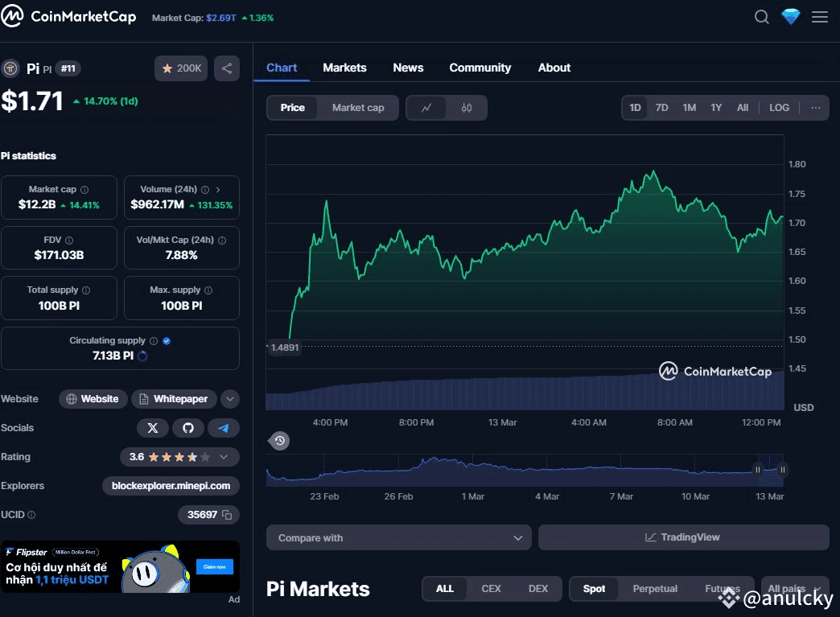
Task: Open Pi's GitHub social link
Action: [x=188, y=428]
